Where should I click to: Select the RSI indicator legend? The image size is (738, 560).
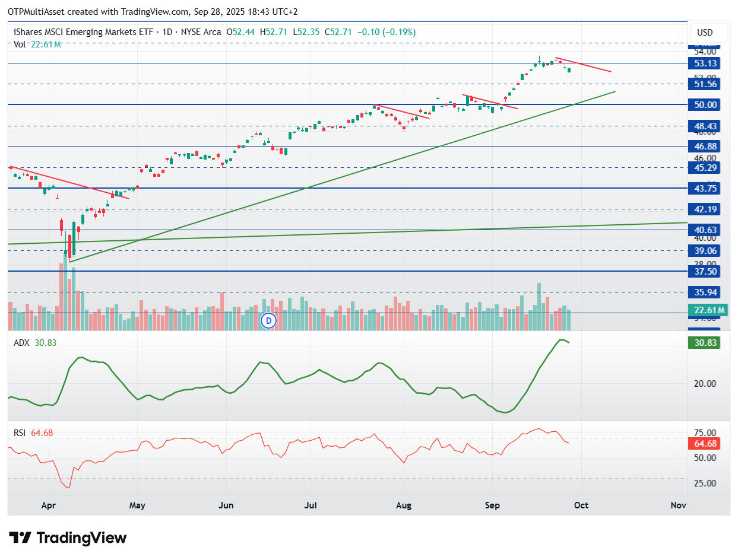[x=33, y=433]
